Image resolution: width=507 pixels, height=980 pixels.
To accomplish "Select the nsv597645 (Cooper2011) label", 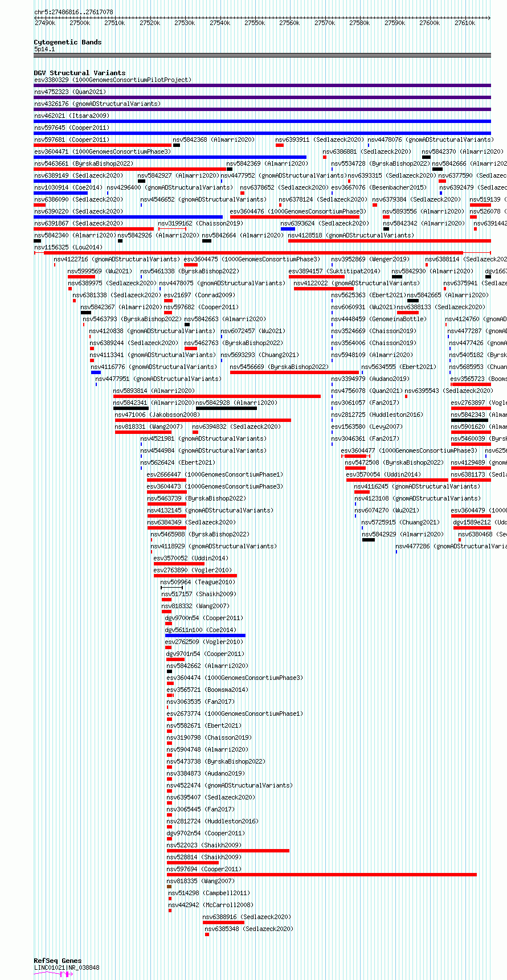I will 72,128.
